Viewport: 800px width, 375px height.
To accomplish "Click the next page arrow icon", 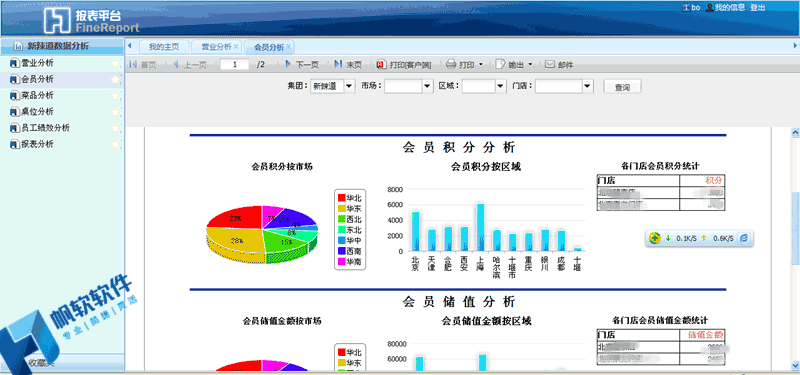I will pos(288,64).
